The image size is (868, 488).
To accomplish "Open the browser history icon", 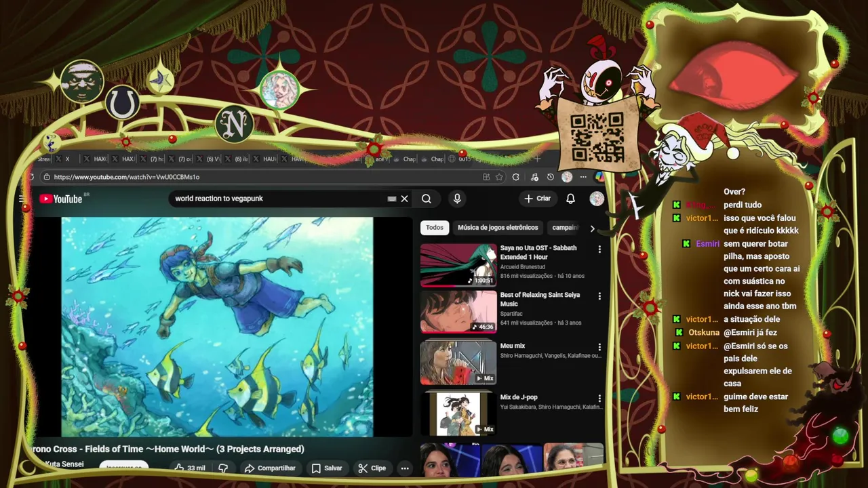I will click(x=550, y=177).
